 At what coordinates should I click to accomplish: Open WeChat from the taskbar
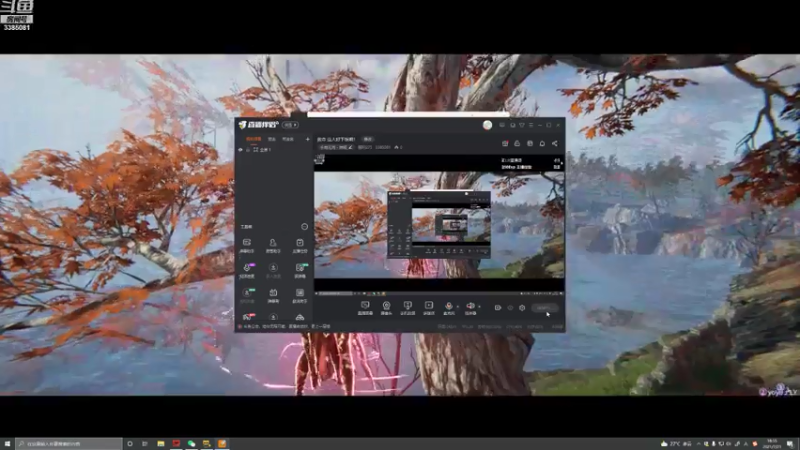pos(191,444)
